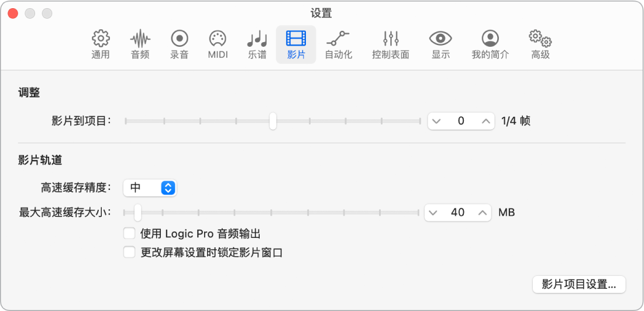Click the 最大高速缓存大小 slider thumb
This screenshot has height=311, width=644.
click(137, 213)
